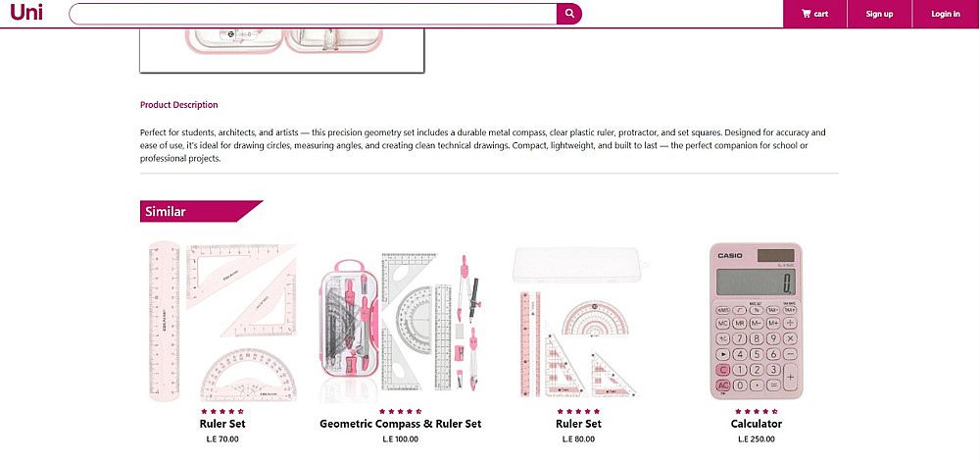The image size is (980, 463).
Task: Click the Calculator product title
Action: point(757,424)
